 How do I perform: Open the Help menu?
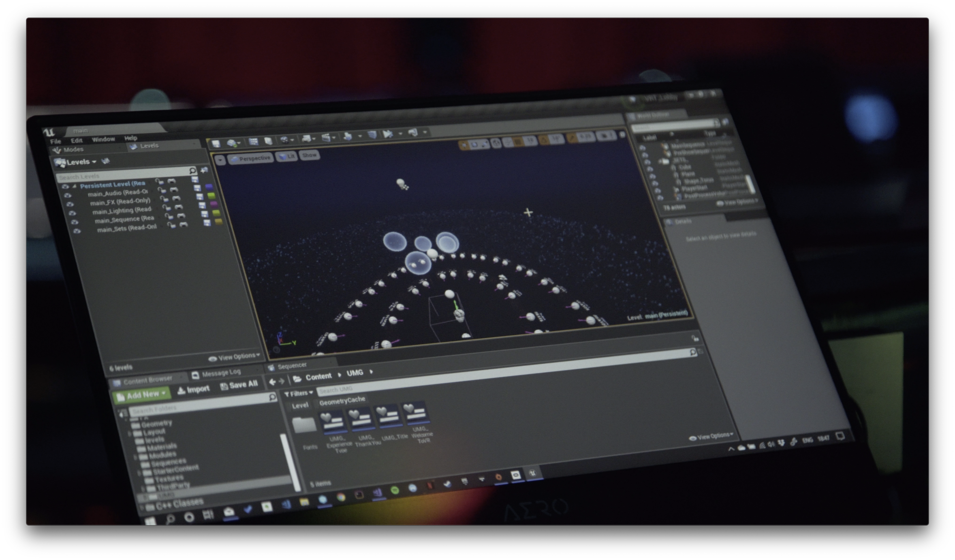(x=130, y=138)
